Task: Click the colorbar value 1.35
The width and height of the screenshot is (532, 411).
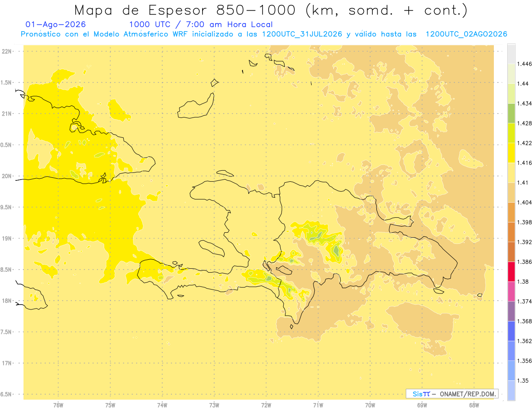Action: click(524, 381)
